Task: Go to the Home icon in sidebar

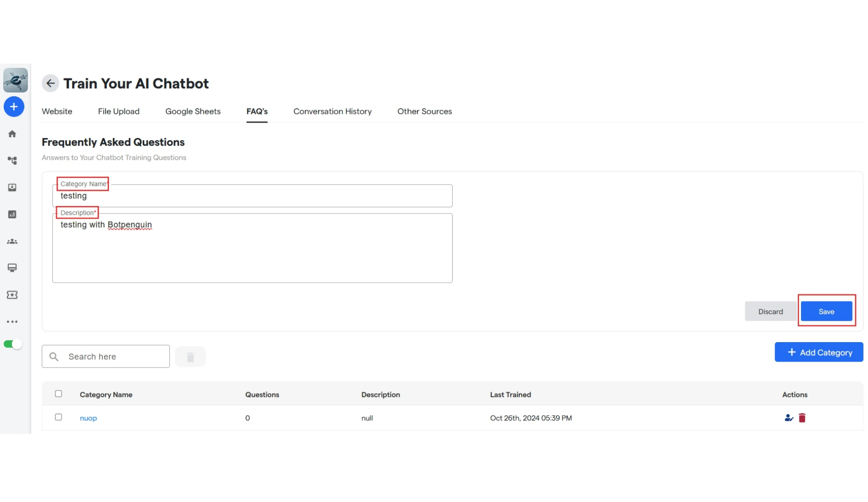Action: point(13,134)
